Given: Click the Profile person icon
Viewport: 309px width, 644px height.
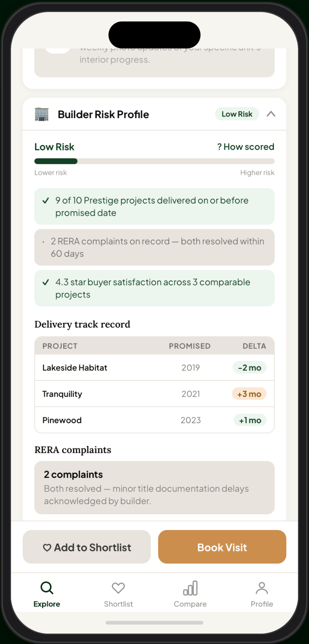Looking at the screenshot, I should [x=262, y=588].
